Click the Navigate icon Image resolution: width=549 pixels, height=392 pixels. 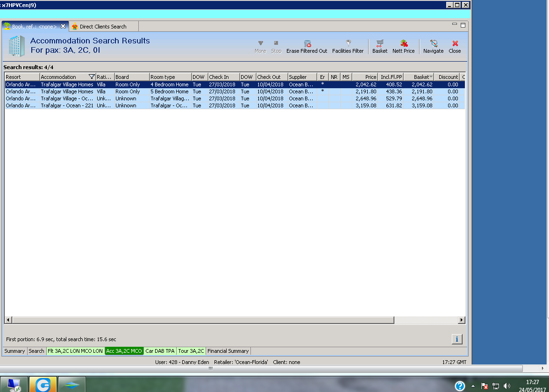433,47
